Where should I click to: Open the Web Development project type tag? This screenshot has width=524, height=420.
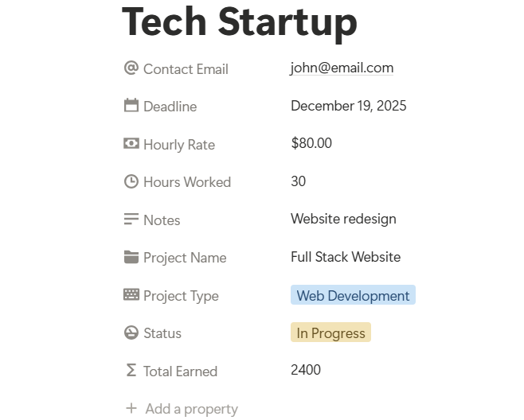pyautogui.click(x=353, y=296)
